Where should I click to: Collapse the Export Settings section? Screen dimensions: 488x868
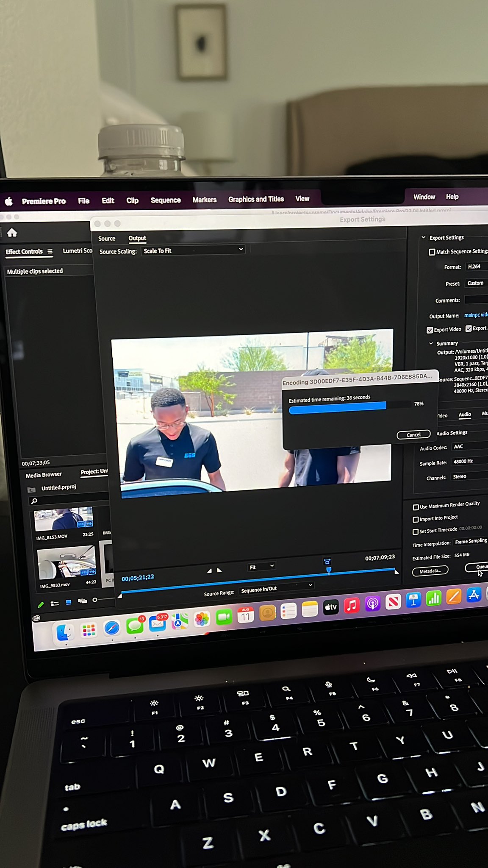tap(423, 238)
